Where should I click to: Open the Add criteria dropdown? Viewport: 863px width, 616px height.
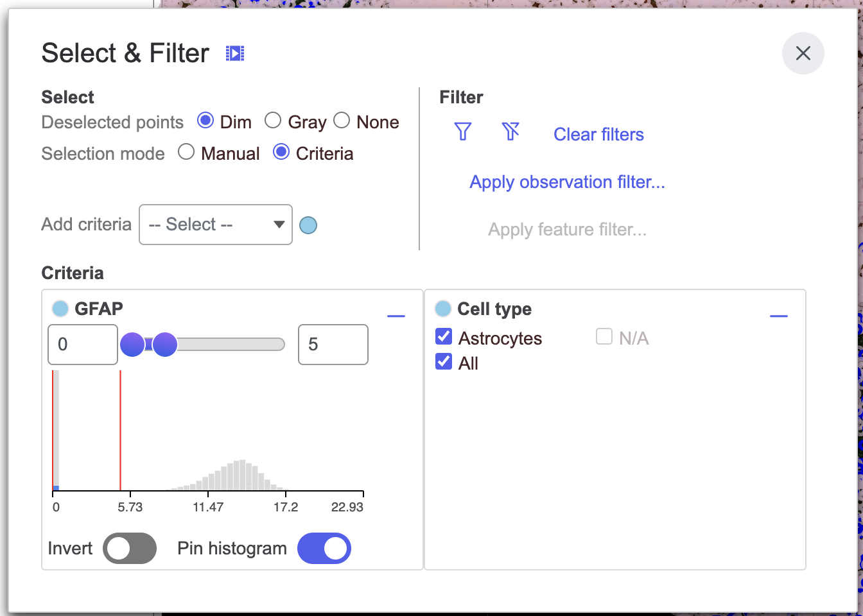(216, 225)
